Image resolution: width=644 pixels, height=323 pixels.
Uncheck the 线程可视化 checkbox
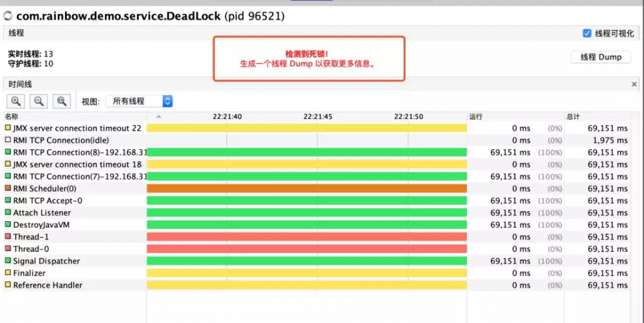click(x=587, y=33)
